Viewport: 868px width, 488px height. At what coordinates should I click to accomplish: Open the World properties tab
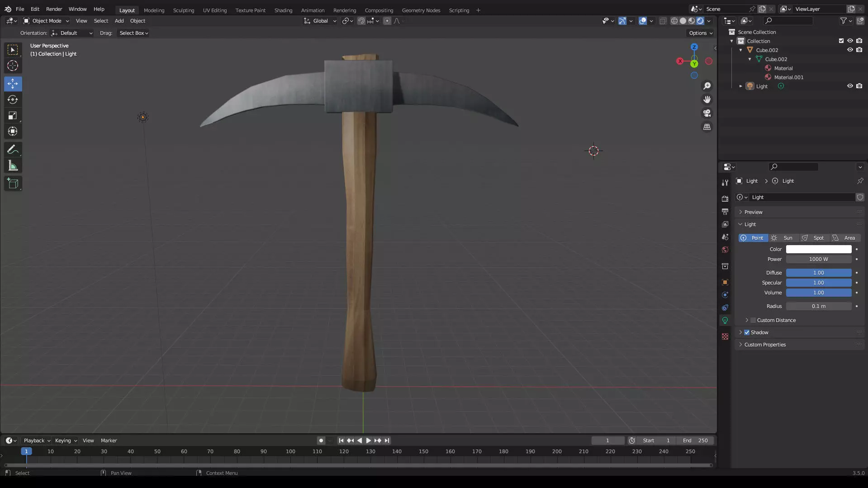coord(725,250)
